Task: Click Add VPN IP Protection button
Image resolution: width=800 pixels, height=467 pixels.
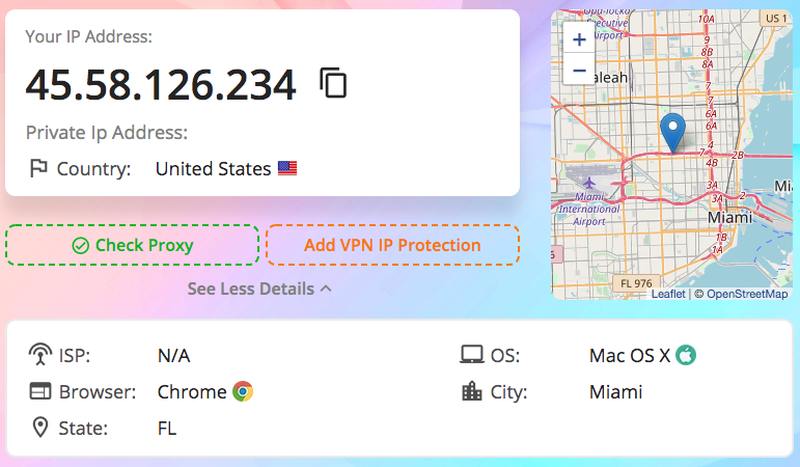Action: tap(392, 245)
